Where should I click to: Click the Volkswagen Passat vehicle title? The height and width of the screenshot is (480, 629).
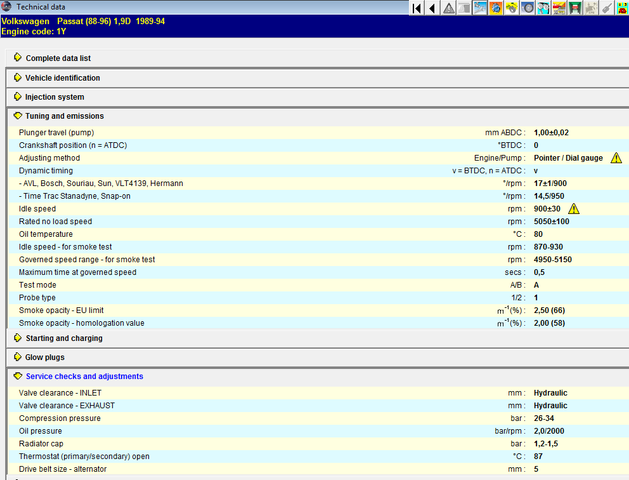click(x=83, y=21)
